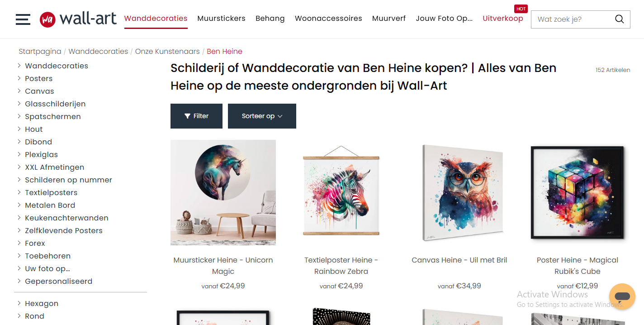Open the Muurstickers menu
The width and height of the screenshot is (644, 325).
click(221, 19)
